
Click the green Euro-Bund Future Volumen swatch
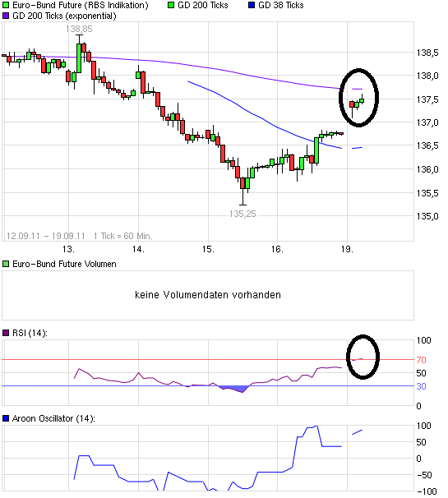pos(6,264)
